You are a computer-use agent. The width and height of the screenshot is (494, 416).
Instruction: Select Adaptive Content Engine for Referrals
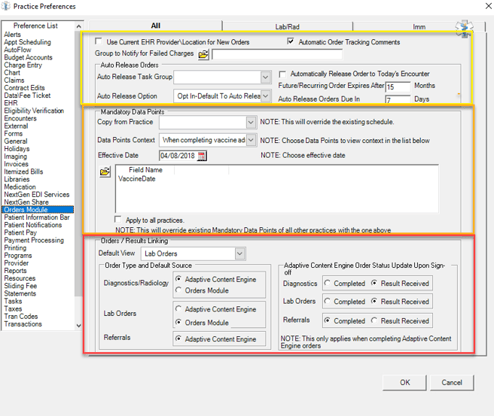coord(178,338)
